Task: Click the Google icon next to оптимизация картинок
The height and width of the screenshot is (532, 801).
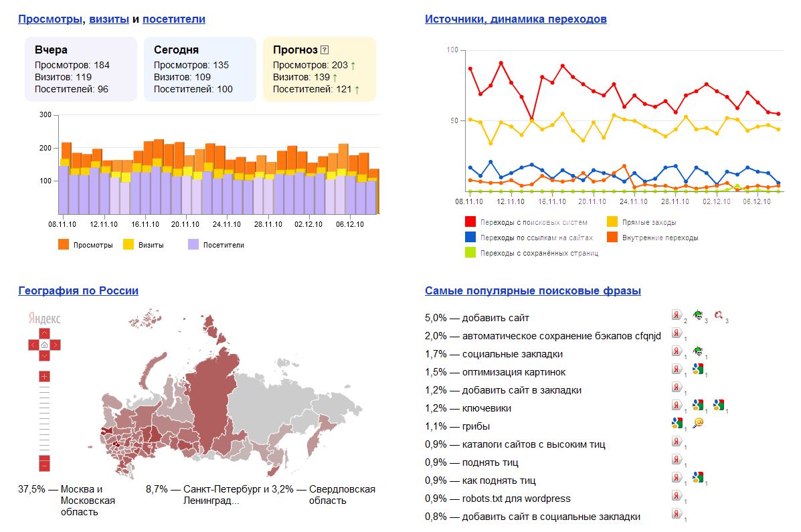Action: tap(698, 369)
